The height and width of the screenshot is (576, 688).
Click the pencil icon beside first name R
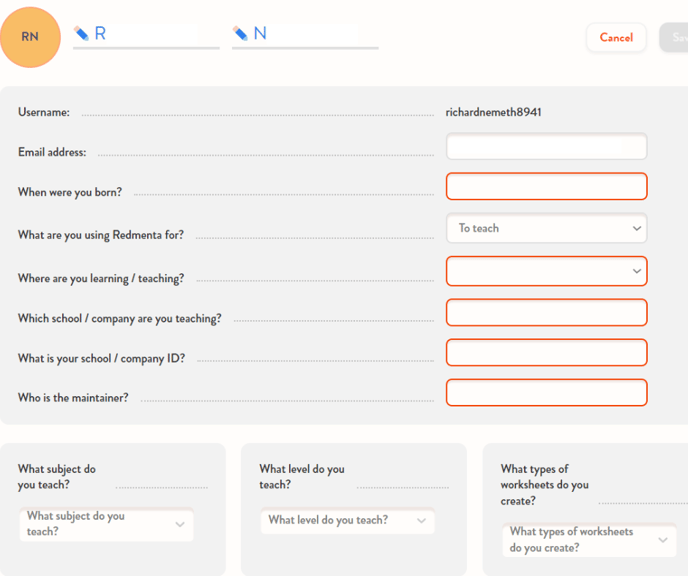tap(82, 34)
